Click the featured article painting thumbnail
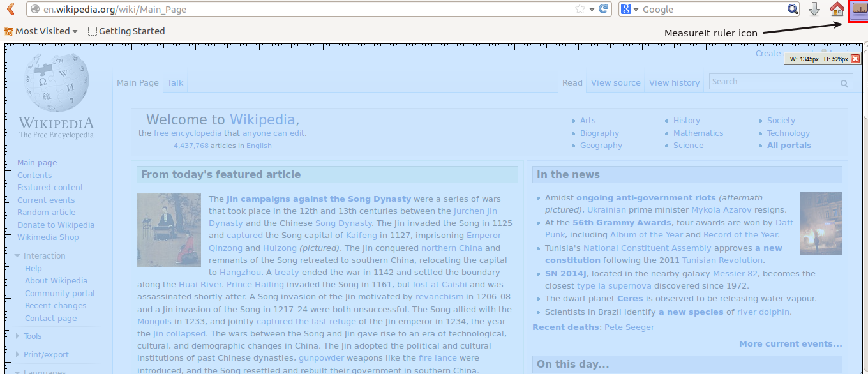 click(x=169, y=230)
